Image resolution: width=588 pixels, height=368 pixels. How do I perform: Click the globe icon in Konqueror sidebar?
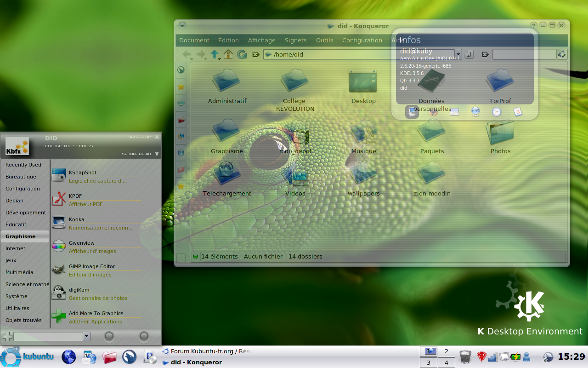pos(181,153)
